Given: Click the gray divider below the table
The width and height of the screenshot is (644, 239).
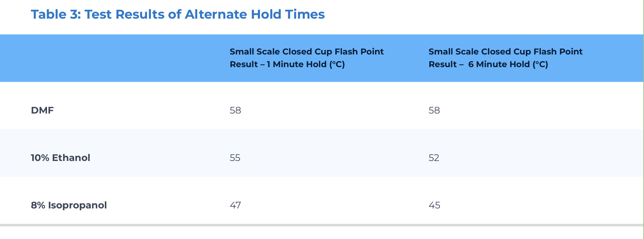Looking at the screenshot, I should coord(322,225).
